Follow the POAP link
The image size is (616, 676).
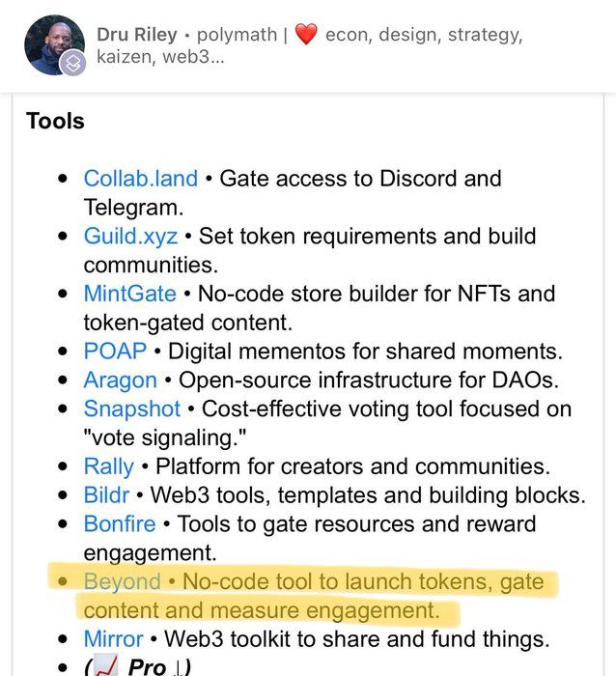click(115, 351)
